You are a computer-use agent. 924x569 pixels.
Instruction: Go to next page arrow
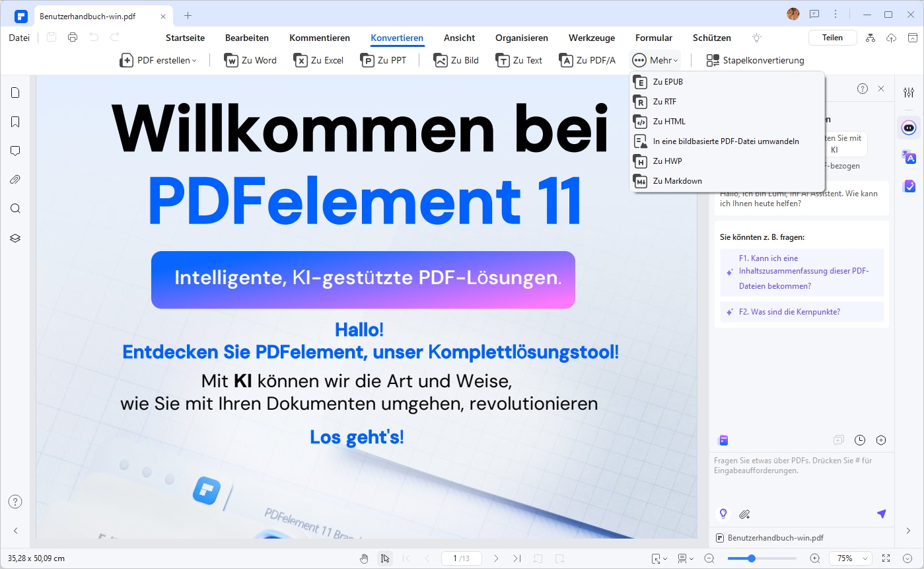coord(496,558)
